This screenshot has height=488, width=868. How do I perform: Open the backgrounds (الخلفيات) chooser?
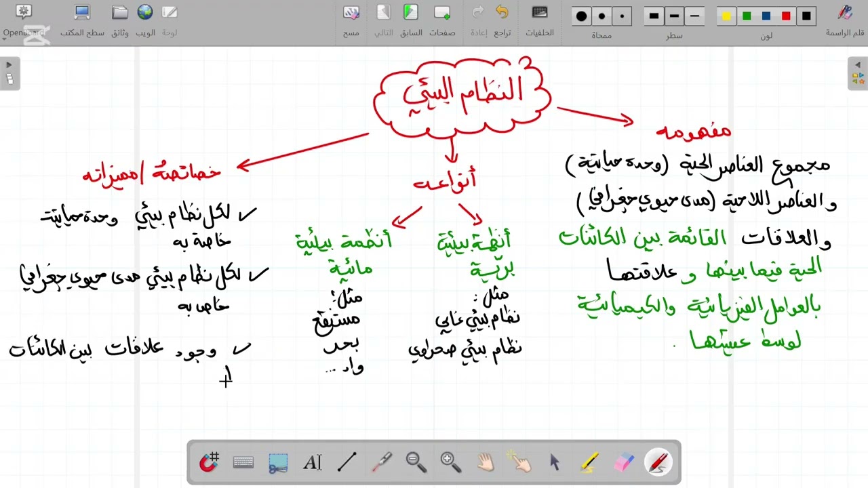coord(540,20)
